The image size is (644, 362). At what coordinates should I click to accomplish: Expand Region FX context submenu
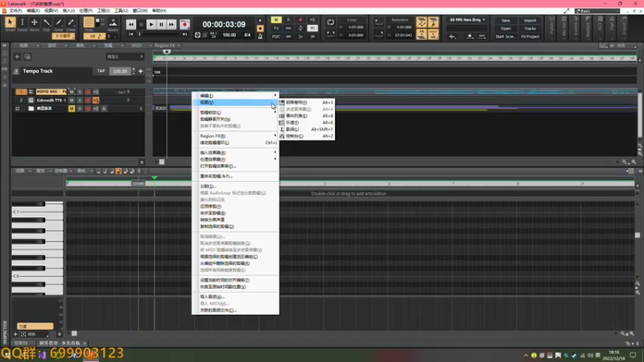pos(235,136)
